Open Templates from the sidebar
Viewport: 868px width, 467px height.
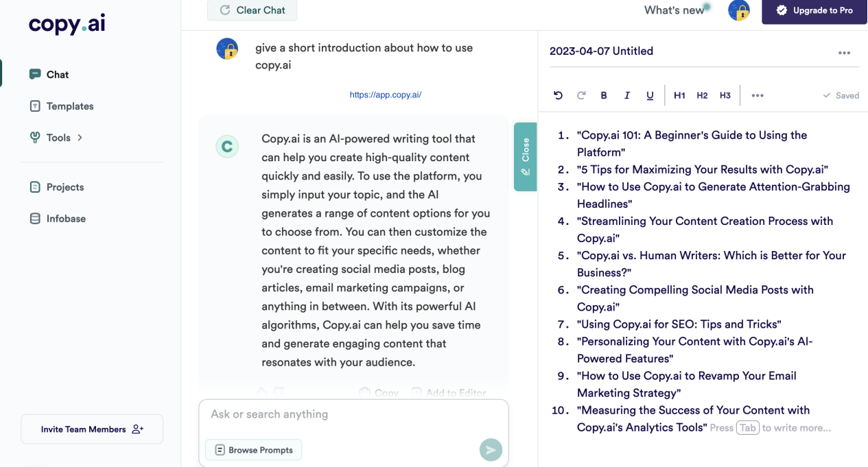point(69,106)
